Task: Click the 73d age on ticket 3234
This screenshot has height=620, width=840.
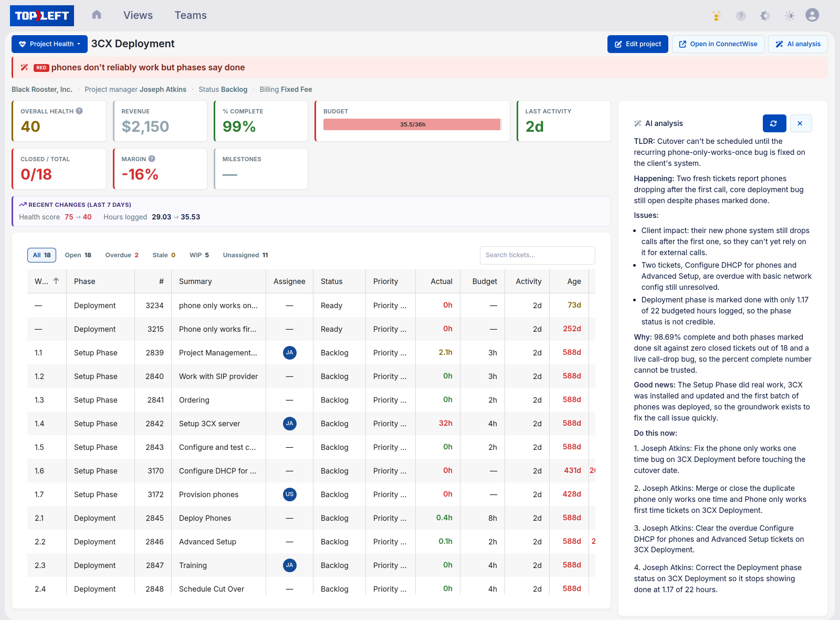Action: 574,305
